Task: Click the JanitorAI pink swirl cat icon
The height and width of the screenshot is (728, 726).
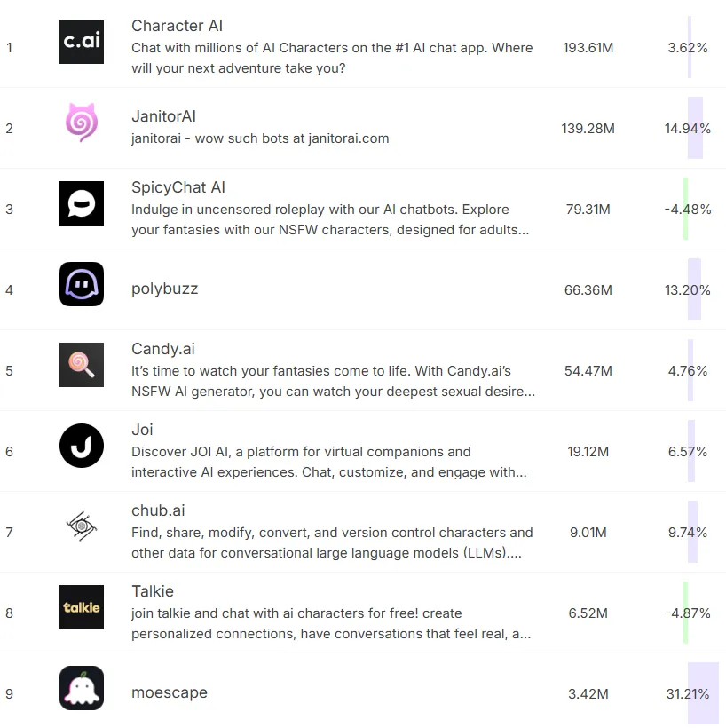Action: [82, 123]
